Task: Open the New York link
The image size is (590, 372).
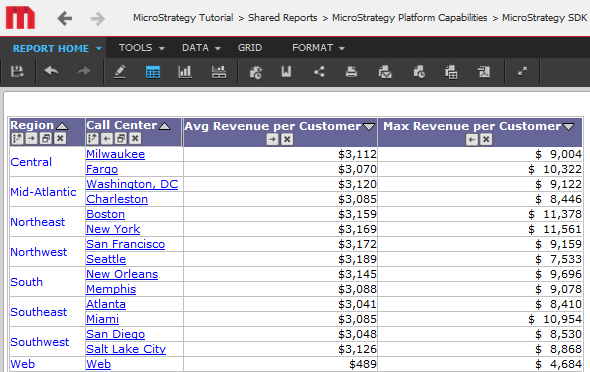Action: 113,229
